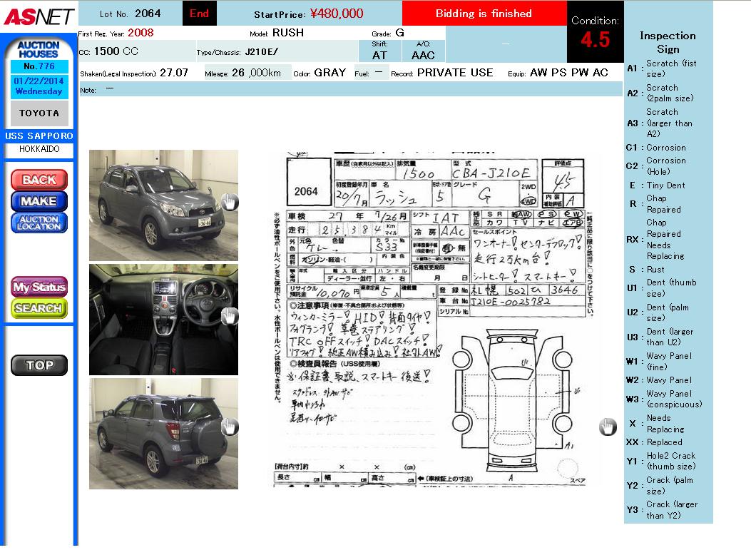Open the handwritten auction inspection sheet
The width and height of the screenshot is (751, 560).
435,319
